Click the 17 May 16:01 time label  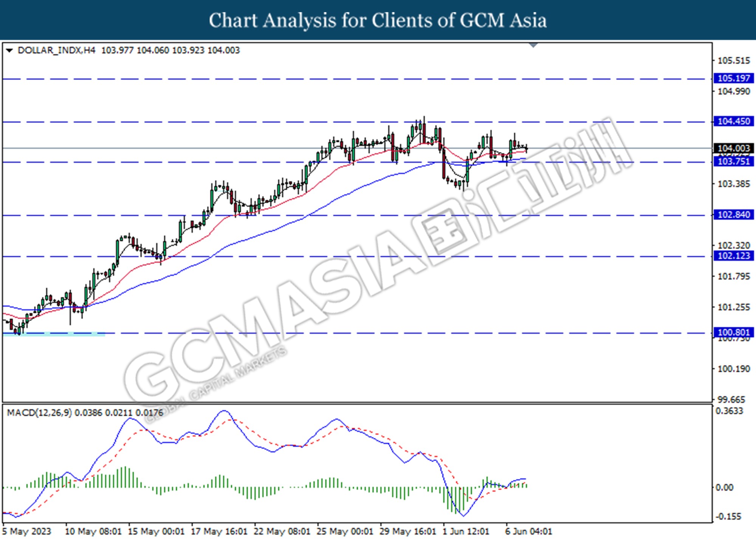[219, 532]
